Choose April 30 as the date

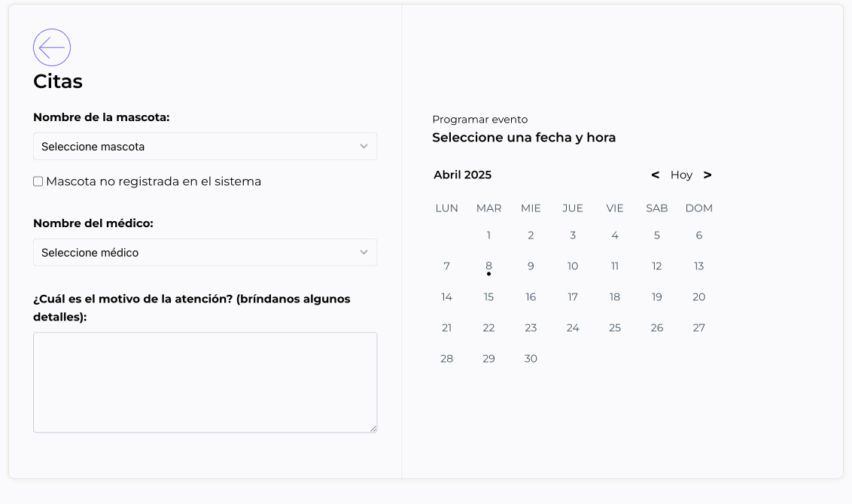531,359
